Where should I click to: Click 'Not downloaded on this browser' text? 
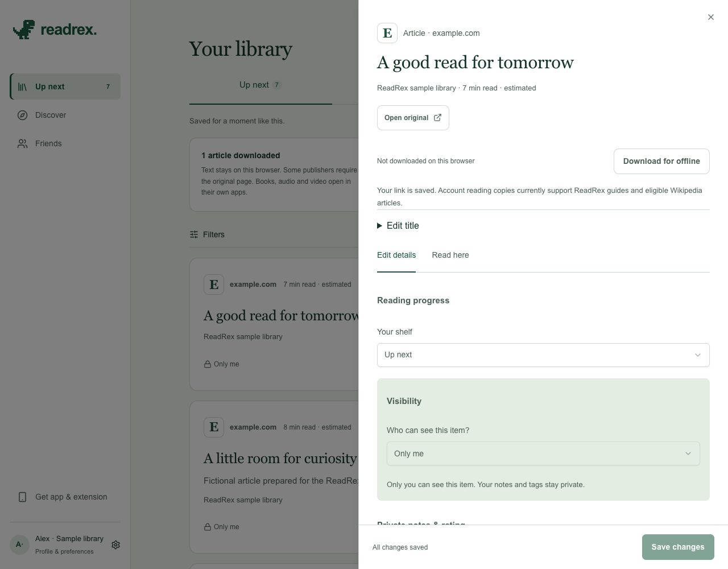(426, 161)
